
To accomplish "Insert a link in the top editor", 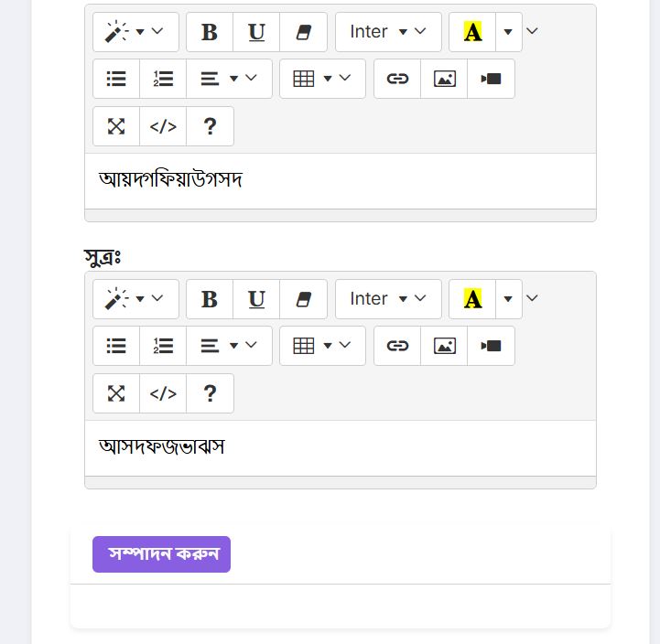I will tap(397, 79).
